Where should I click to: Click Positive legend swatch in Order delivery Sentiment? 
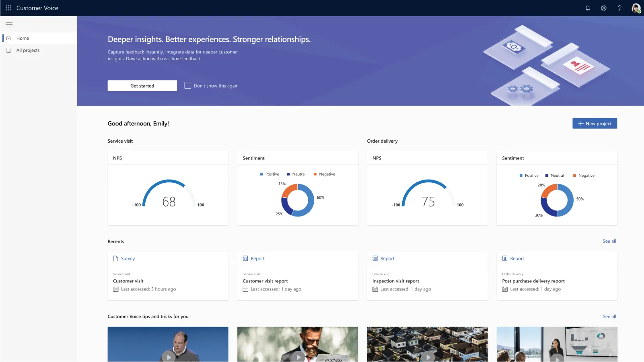521,176
